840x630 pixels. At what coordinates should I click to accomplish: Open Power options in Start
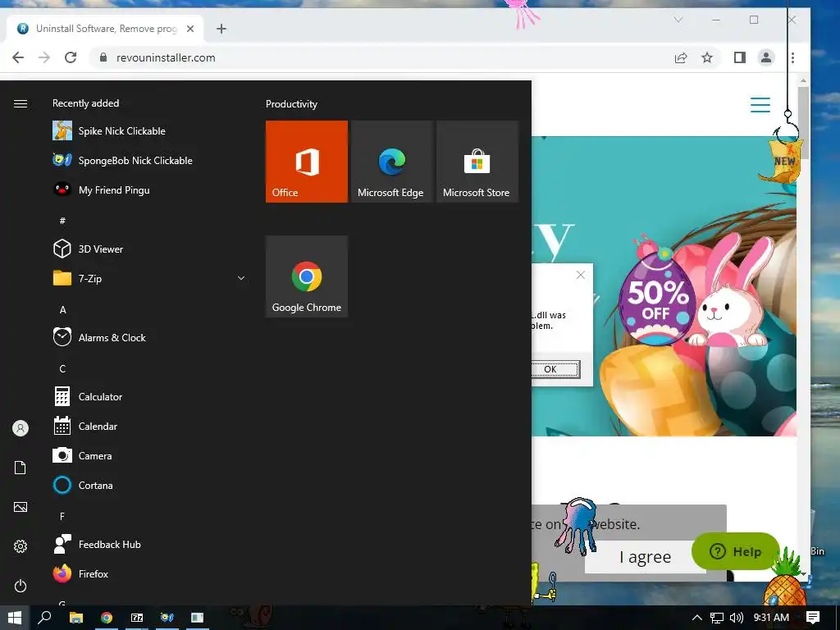pos(21,586)
